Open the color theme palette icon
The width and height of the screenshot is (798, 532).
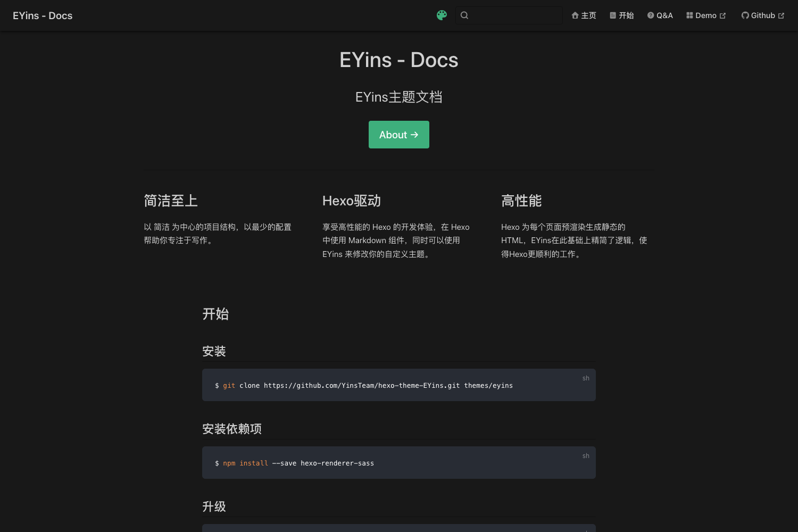click(442, 15)
